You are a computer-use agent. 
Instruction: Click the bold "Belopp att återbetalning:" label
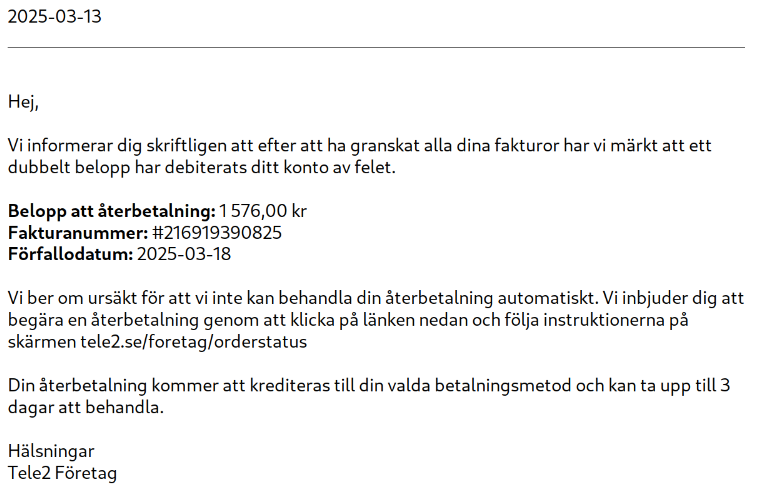click(x=111, y=211)
